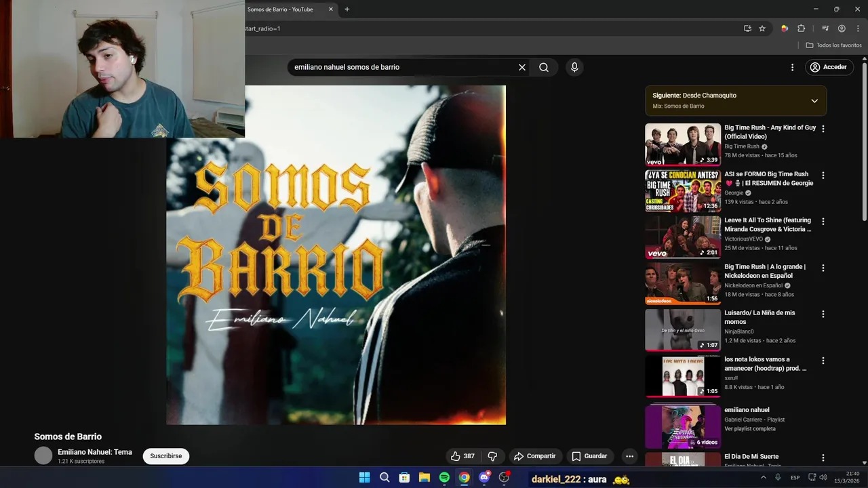Screen dimensions: 868x488
Task: Open options for Luisardo video
Action: click(x=823, y=314)
